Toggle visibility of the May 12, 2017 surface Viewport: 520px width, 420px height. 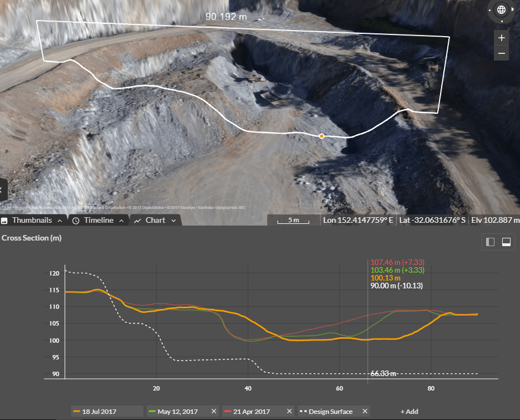click(x=153, y=411)
